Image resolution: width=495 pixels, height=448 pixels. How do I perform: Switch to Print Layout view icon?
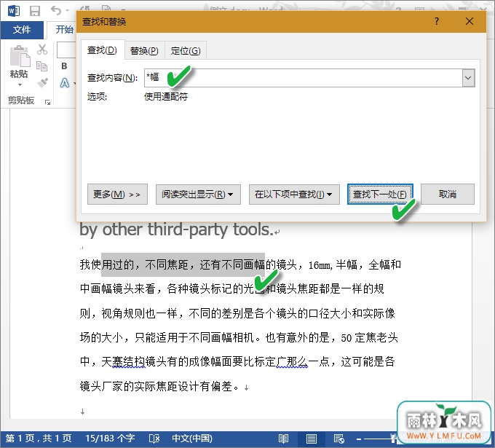tap(312, 439)
